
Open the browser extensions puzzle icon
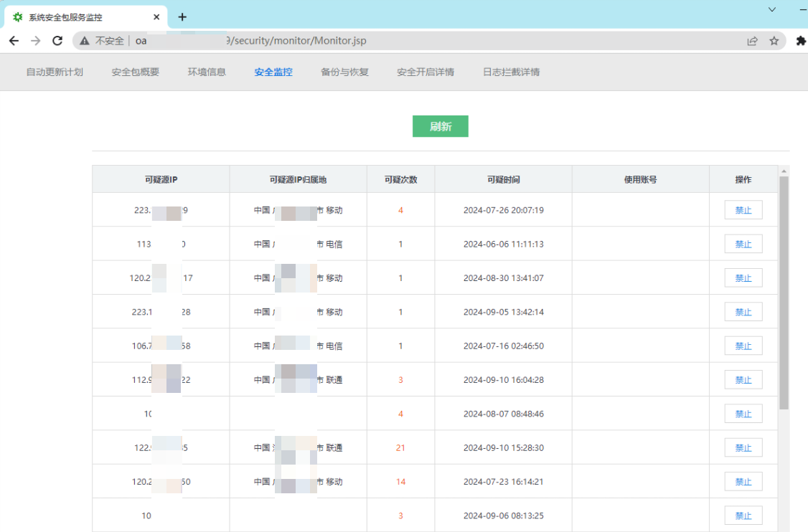tap(800, 41)
